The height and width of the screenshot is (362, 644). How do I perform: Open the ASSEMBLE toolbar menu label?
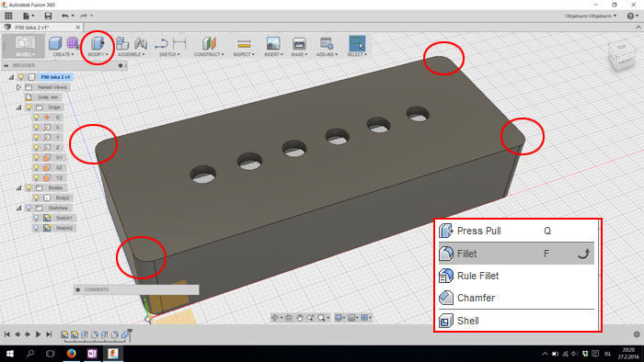tap(131, 54)
